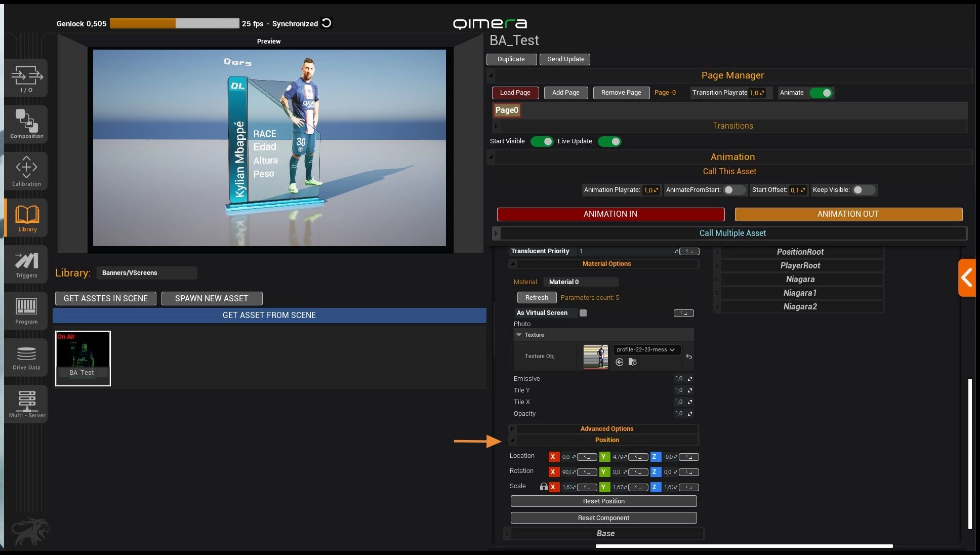Open the Triggers panel
Image resolution: width=980 pixels, height=555 pixels.
(26, 264)
